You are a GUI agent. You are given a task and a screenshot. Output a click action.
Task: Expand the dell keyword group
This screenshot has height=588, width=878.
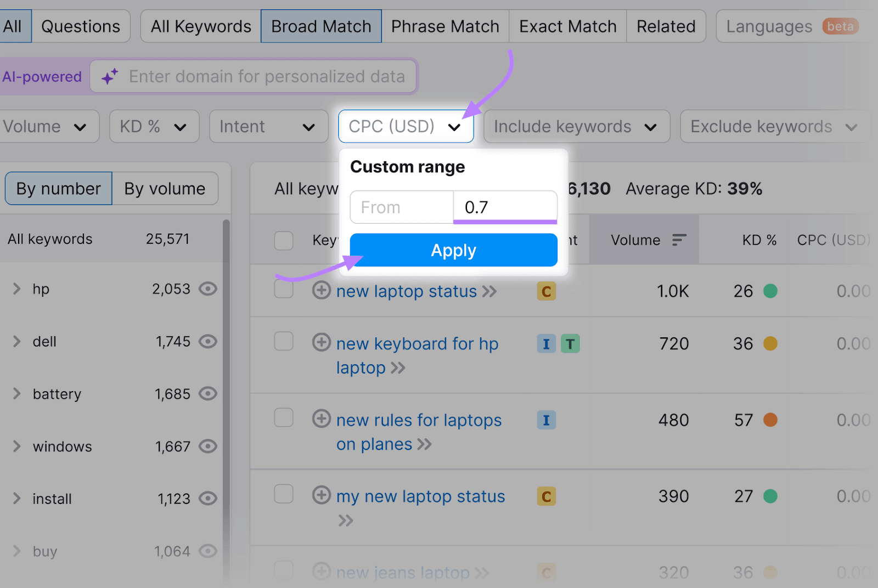click(16, 341)
